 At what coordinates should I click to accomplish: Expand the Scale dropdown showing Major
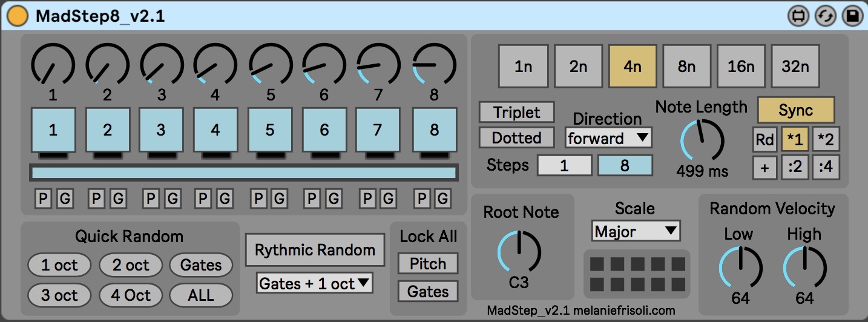coord(635,231)
